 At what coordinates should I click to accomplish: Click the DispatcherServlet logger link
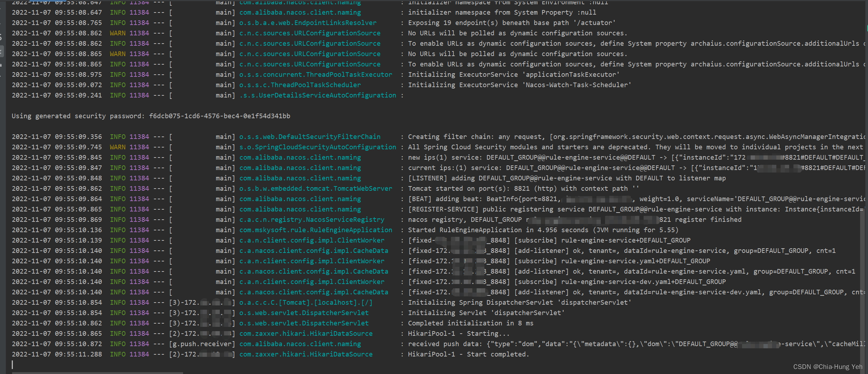304,313
